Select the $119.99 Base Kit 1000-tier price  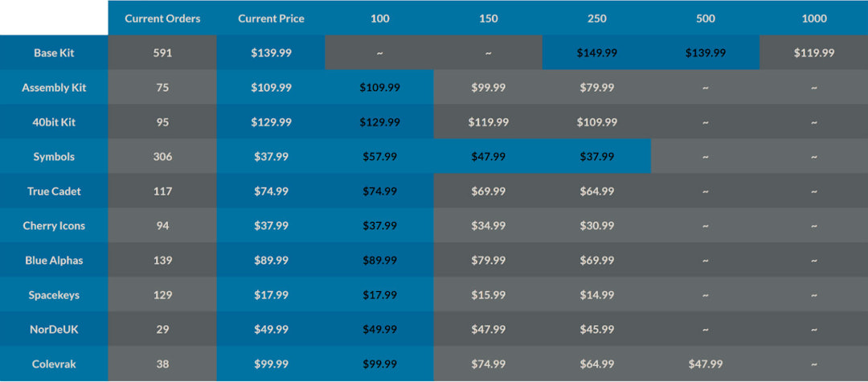(814, 53)
